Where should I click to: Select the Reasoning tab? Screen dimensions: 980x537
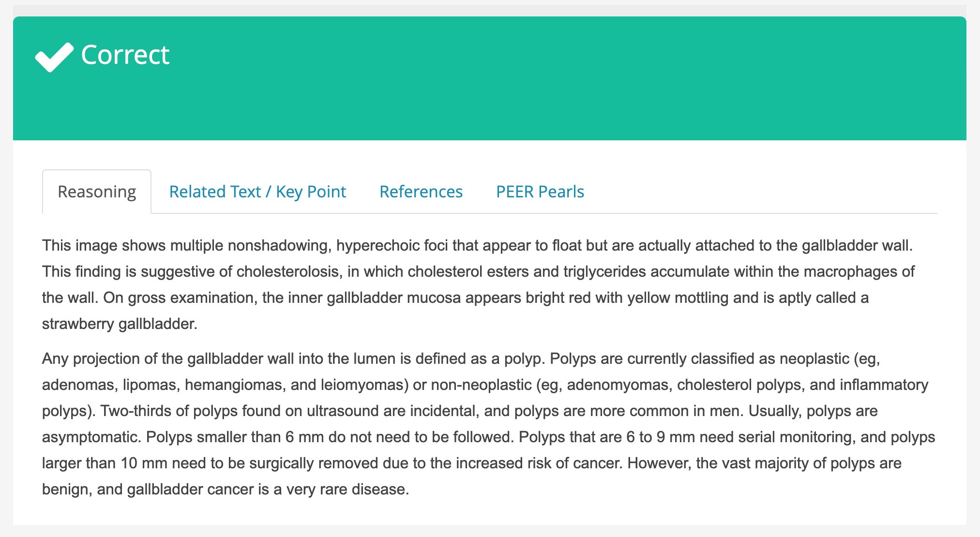point(97,192)
